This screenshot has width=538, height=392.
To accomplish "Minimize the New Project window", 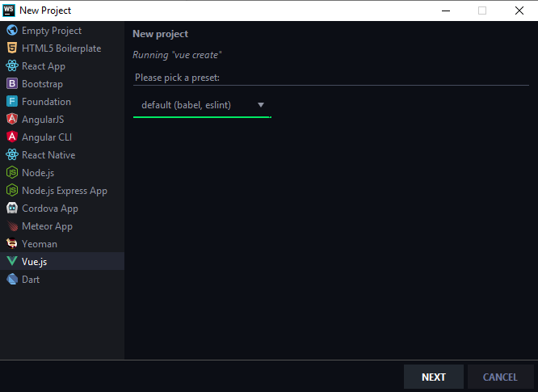I will coord(446,11).
